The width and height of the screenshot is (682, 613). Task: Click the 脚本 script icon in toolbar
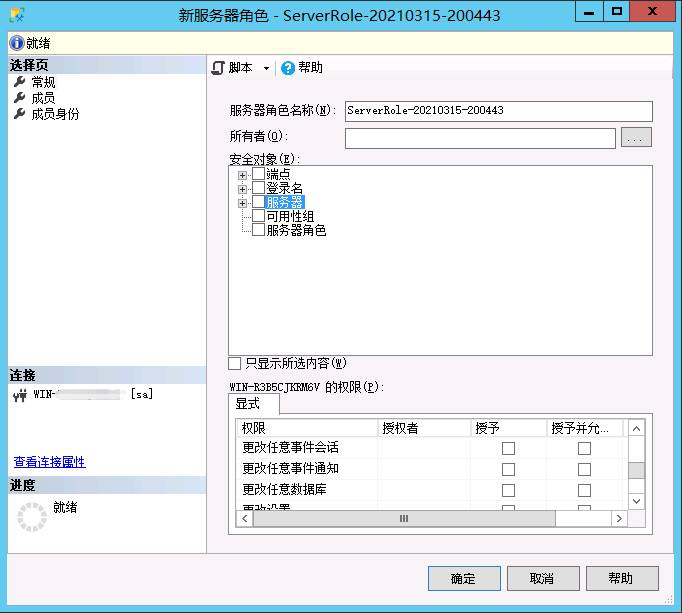pos(218,68)
